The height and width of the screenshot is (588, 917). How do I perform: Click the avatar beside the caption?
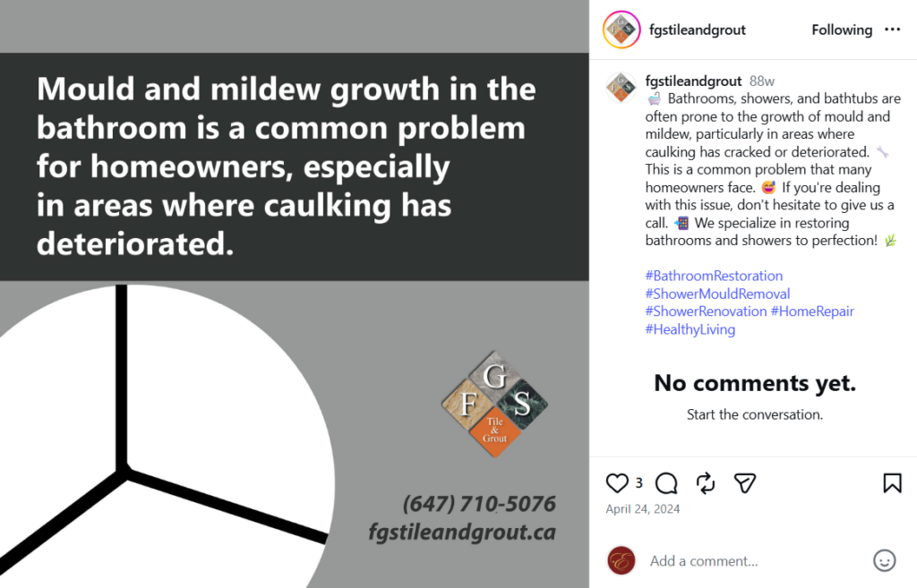[621, 87]
